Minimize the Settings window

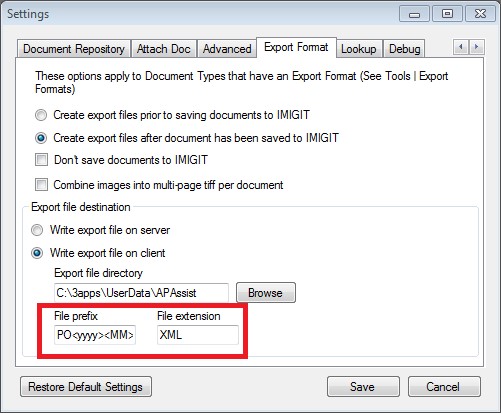click(414, 14)
